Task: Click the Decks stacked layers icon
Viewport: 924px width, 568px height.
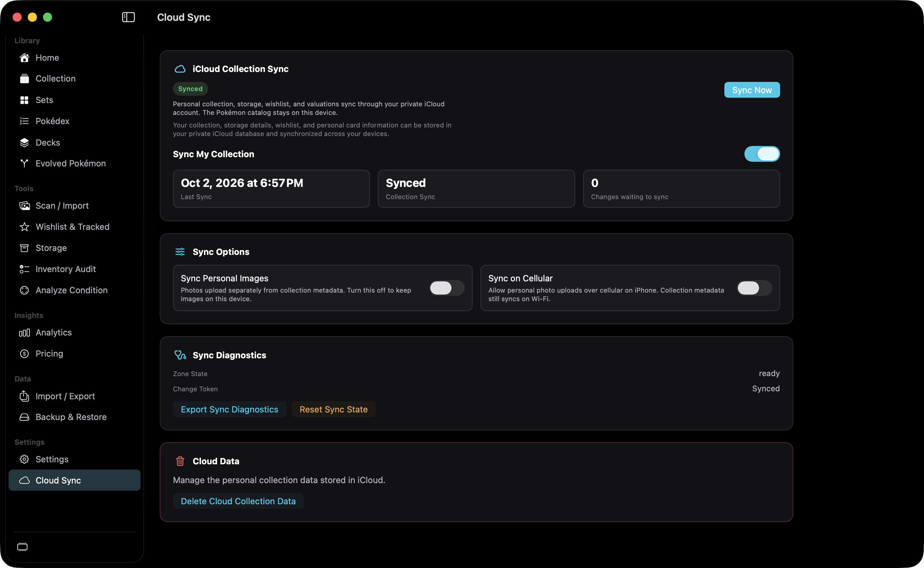Action: pos(24,142)
